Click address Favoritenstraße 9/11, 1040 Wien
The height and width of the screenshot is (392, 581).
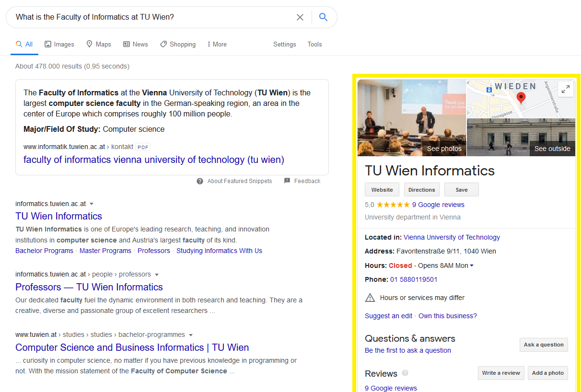click(446, 251)
